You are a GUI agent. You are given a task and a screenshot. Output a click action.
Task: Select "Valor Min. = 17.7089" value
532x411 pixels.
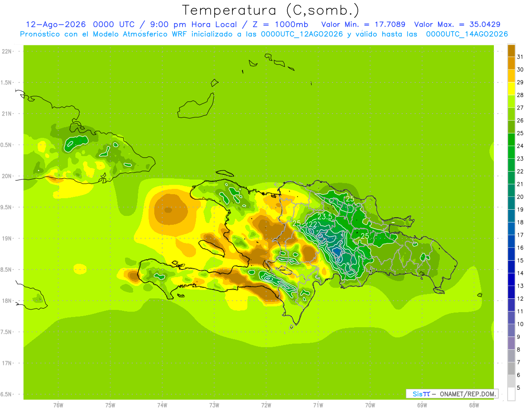pyautogui.click(x=363, y=24)
